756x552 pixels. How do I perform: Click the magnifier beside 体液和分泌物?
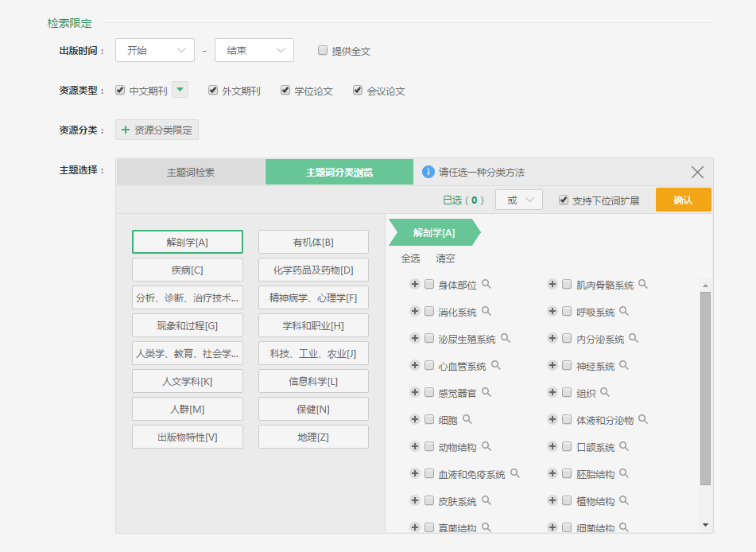click(x=642, y=419)
